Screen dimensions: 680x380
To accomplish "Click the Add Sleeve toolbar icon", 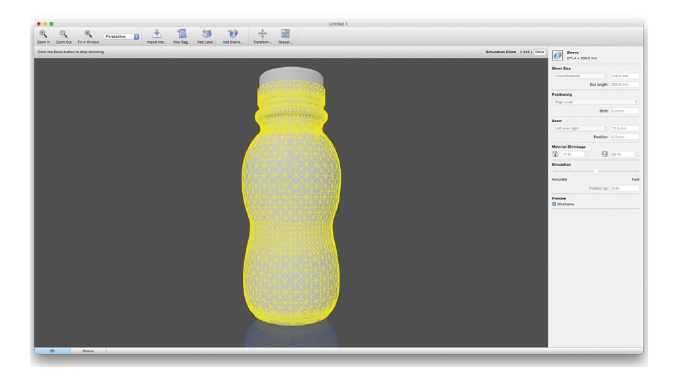I will pos(233,34).
